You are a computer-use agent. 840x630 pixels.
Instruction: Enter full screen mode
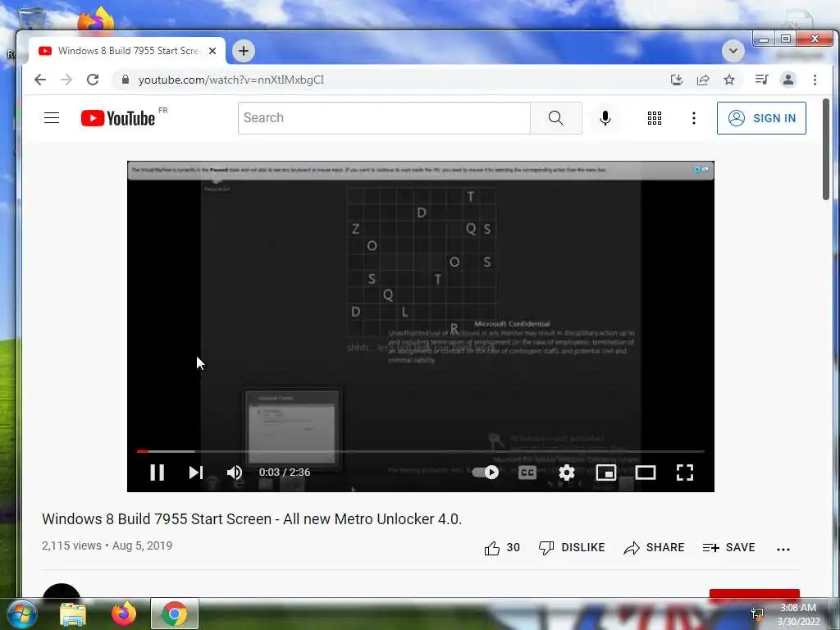tap(685, 472)
